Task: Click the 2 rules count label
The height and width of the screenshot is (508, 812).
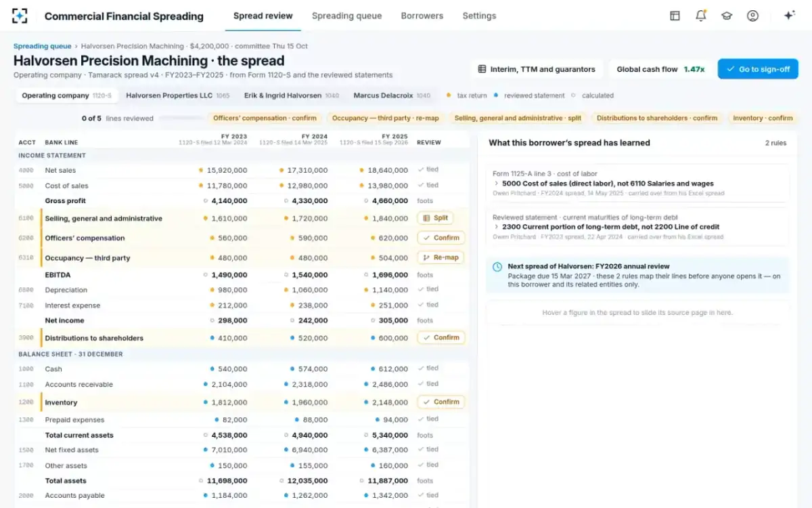Action: pos(775,143)
